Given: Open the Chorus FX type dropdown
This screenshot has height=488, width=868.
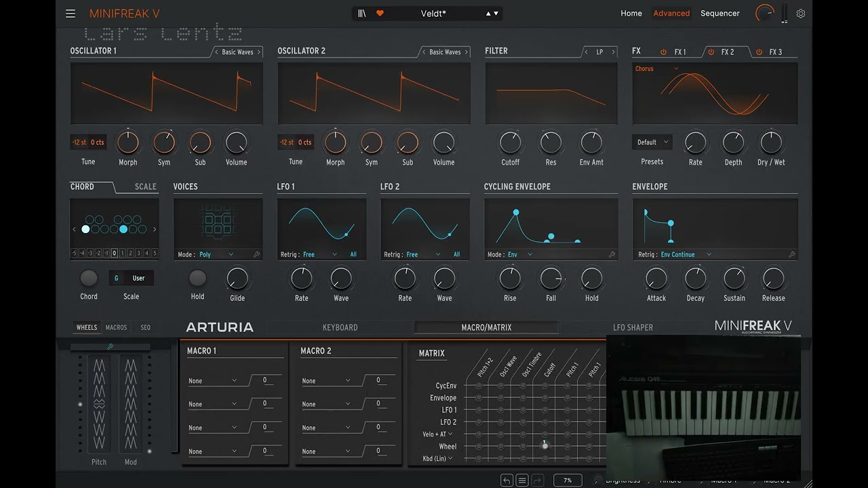Looking at the screenshot, I should [656, 68].
